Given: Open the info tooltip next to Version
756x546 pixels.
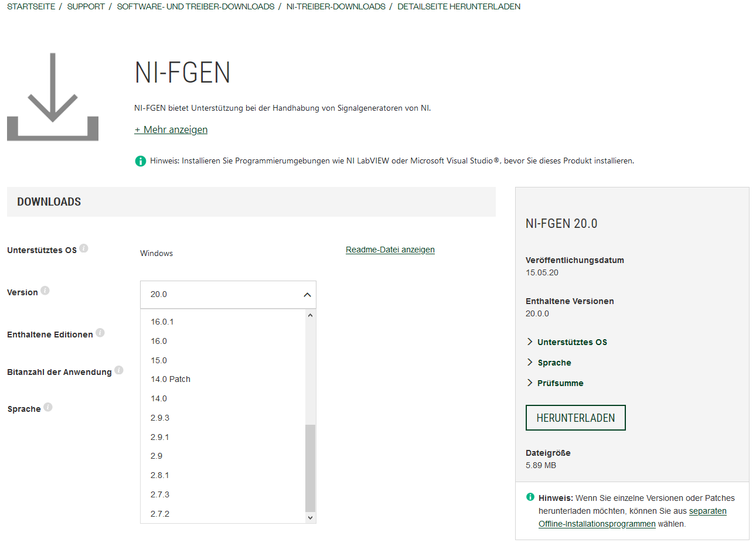Looking at the screenshot, I should tap(45, 290).
